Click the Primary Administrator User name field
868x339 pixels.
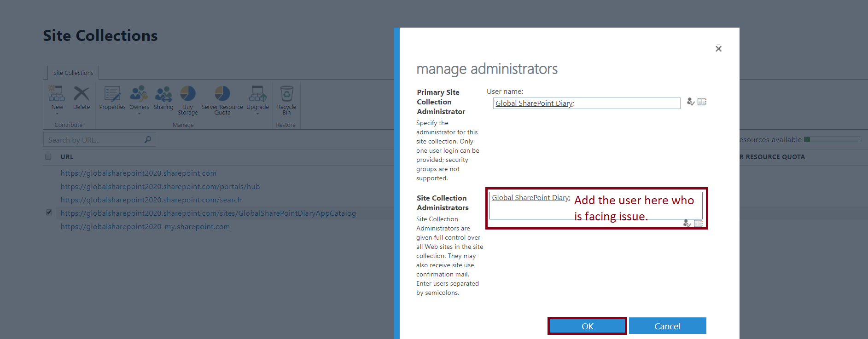click(587, 103)
